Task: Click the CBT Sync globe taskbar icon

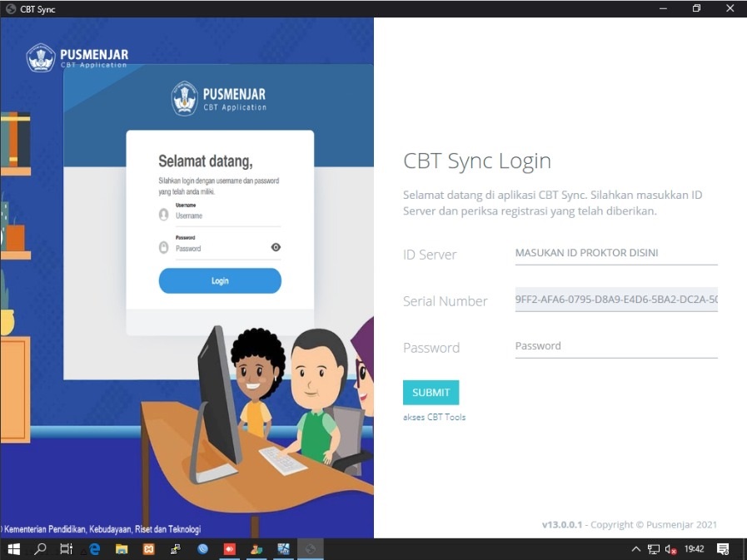Action: pyautogui.click(x=311, y=549)
